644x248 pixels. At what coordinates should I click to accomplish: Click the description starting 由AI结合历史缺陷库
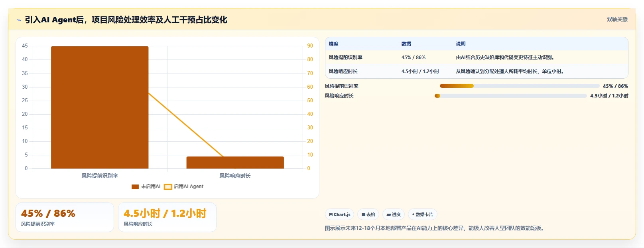coord(505,58)
